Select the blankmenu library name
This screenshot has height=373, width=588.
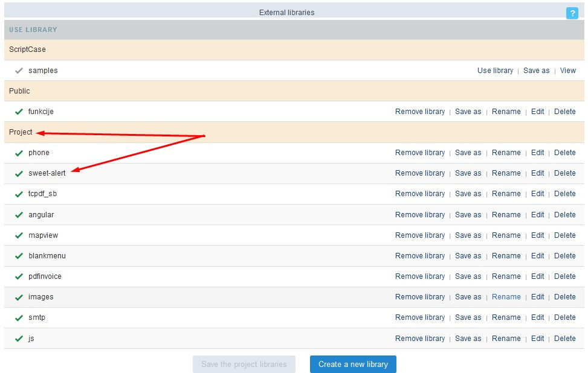click(47, 256)
